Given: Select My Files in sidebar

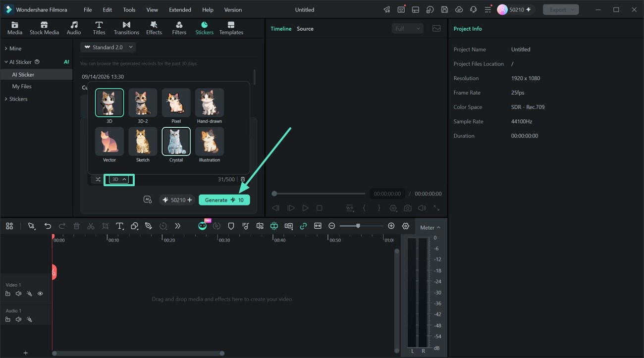Looking at the screenshot, I should pos(22,86).
